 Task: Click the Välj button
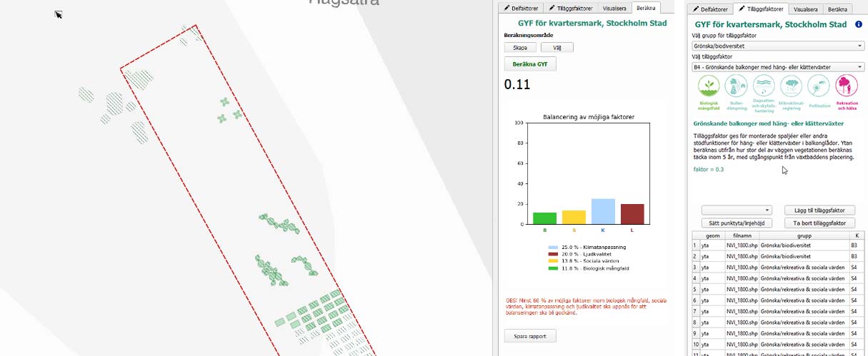click(x=557, y=48)
